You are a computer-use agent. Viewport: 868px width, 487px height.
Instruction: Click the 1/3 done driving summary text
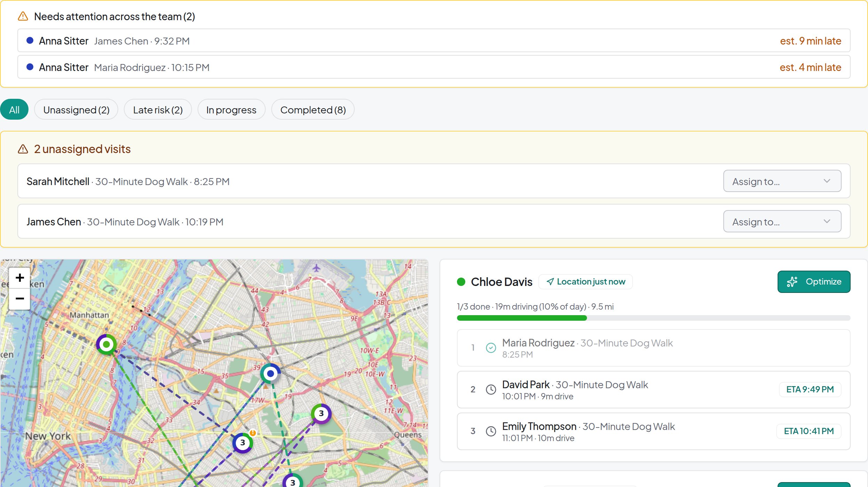click(x=535, y=306)
